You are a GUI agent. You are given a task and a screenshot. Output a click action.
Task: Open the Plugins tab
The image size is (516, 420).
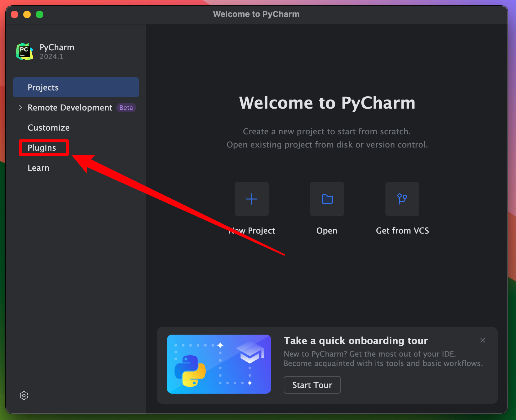point(42,148)
